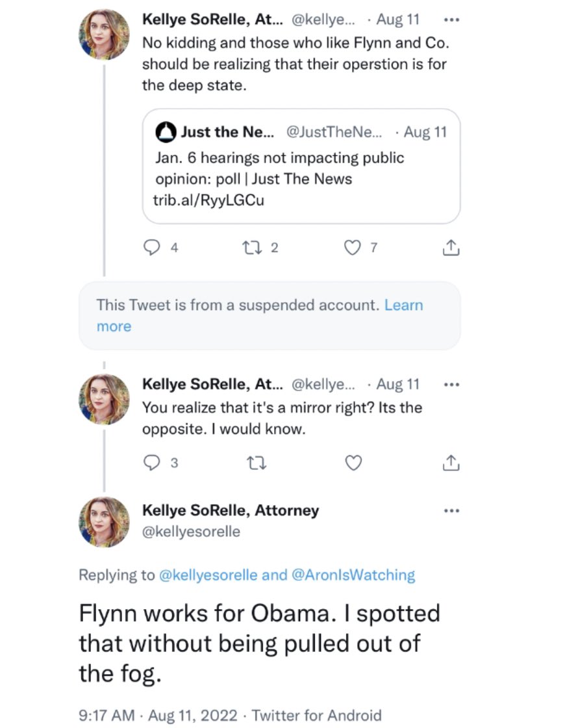This screenshot has width=567, height=728.
Task: Reply to the mirror tweet
Action: pos(151,462)
